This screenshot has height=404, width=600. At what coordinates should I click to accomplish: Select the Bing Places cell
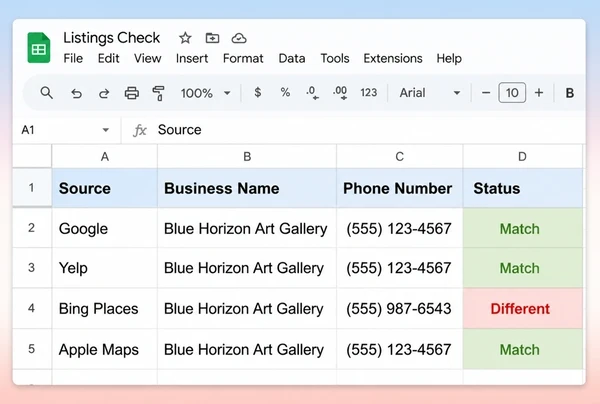(x=104, y=308)
